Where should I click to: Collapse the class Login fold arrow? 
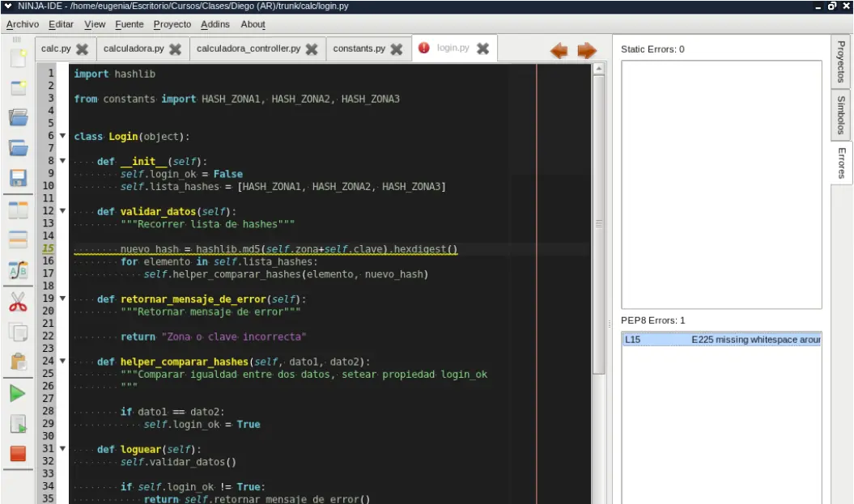(x=62, y=136)
